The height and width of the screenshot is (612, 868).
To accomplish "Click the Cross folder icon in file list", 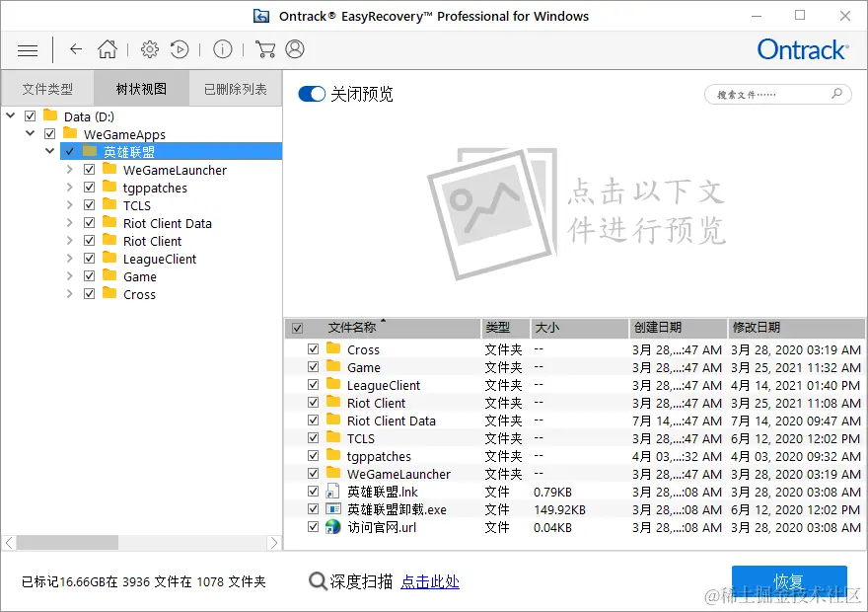I will coord(333,348).
